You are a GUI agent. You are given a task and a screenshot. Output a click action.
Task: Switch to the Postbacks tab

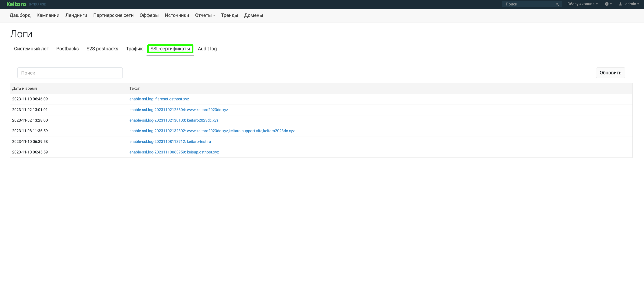click(x=68, y=49)
